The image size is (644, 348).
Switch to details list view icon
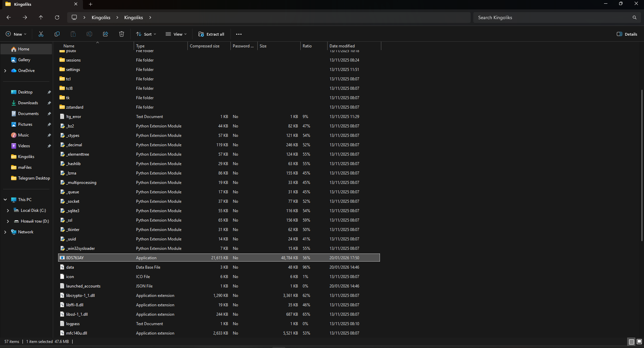(631, 342)
